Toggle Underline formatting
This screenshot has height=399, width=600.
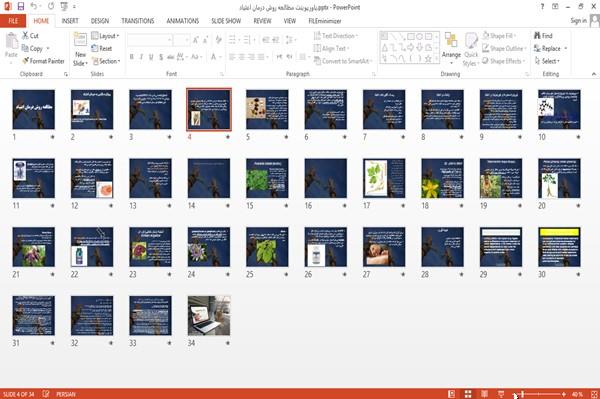(x=151, y=57)
